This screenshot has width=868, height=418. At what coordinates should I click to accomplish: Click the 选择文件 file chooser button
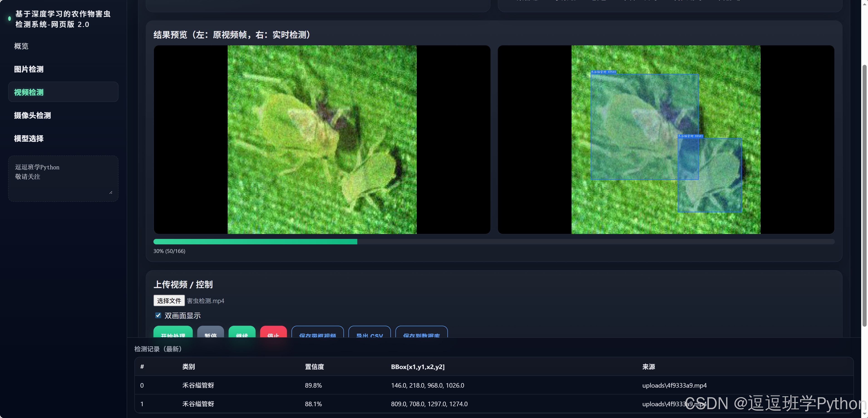(x=169, y=301)
